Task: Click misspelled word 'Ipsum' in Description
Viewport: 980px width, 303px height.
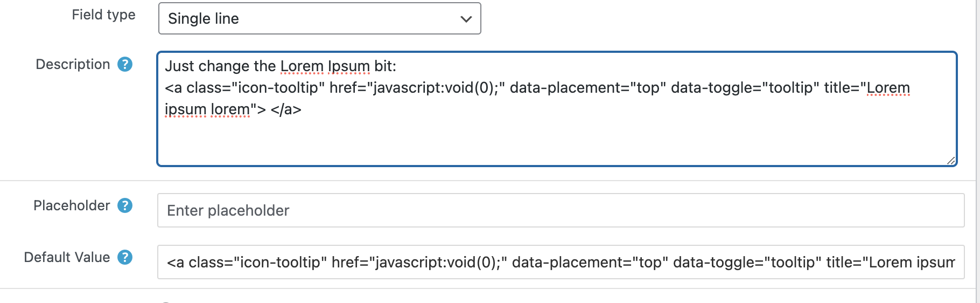Action: pyautogui.click(x=349, y=66)
